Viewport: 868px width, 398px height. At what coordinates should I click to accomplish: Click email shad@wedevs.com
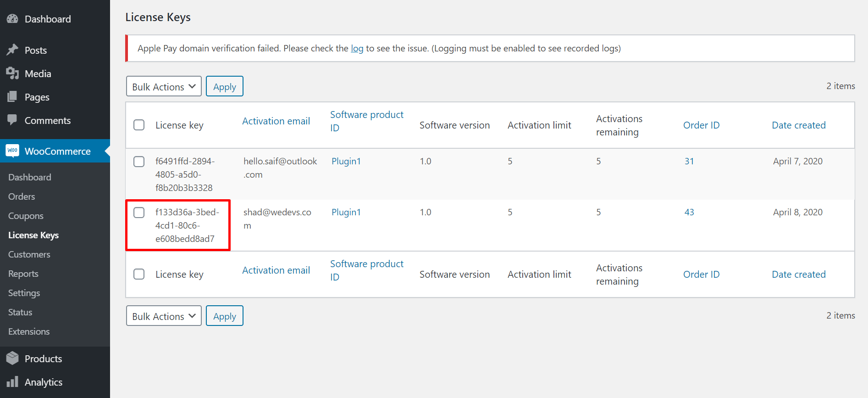277,219
